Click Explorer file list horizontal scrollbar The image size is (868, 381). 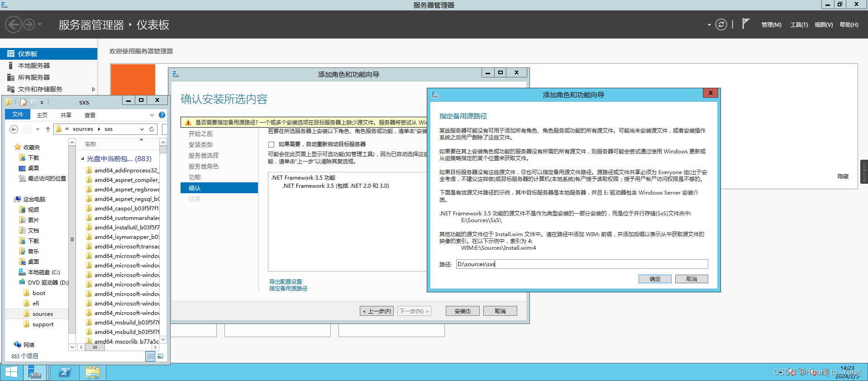click(118, 348)
